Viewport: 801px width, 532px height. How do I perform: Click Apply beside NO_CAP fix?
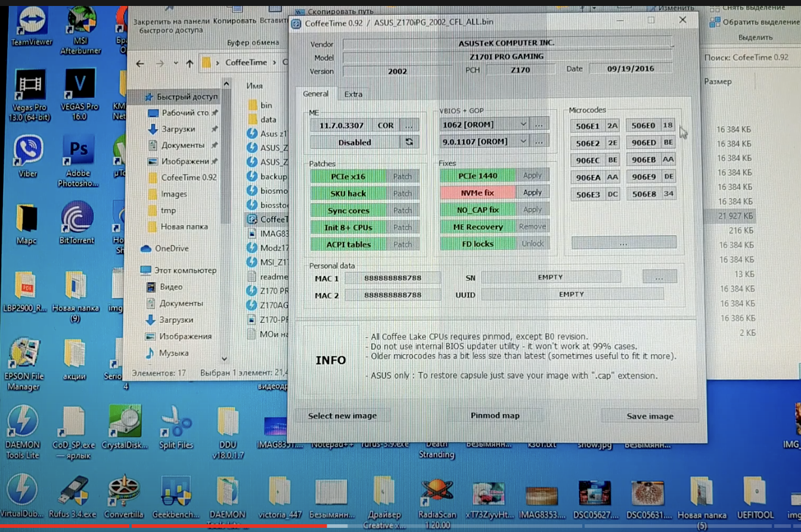pyautogui.click(x=532, y=210)
